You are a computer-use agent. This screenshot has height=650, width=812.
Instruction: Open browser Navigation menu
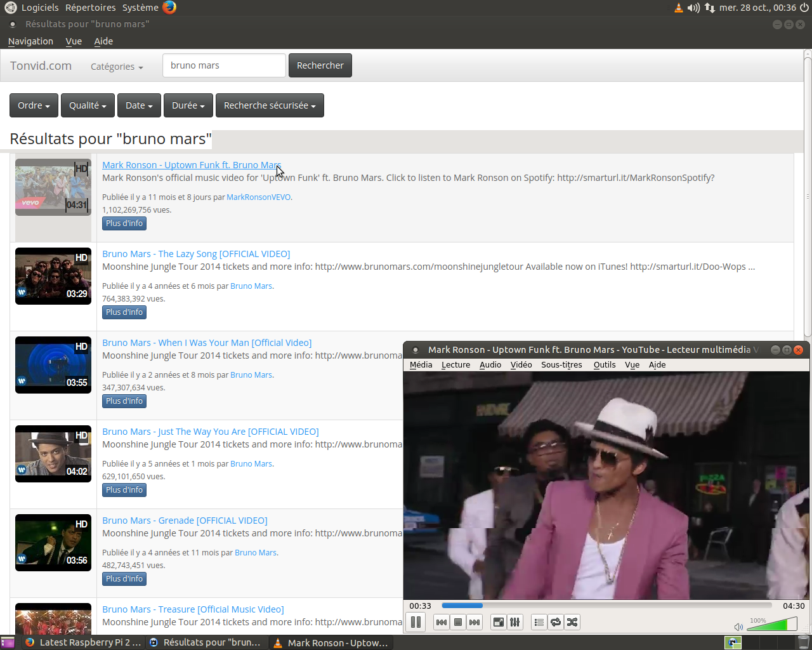click(30, 41)
